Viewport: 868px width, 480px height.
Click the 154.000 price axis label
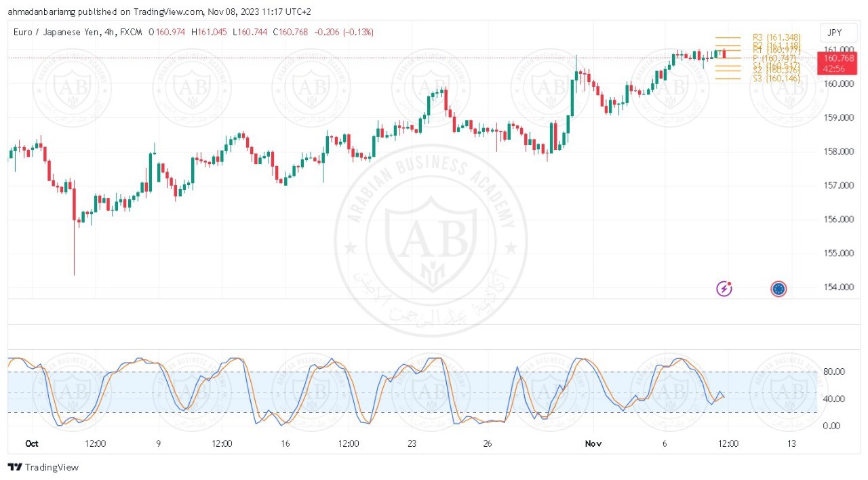coord(837,287)
